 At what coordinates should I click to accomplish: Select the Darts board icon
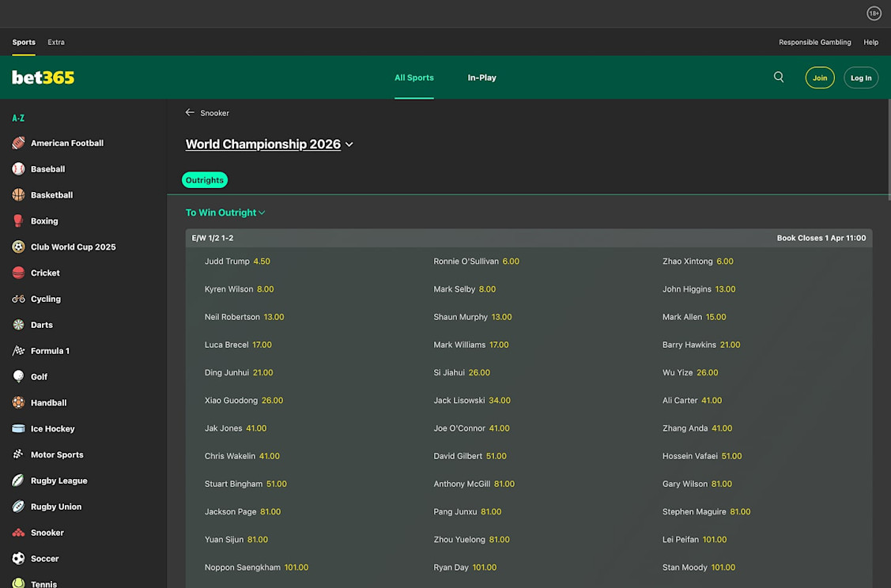tap(18, 325)
